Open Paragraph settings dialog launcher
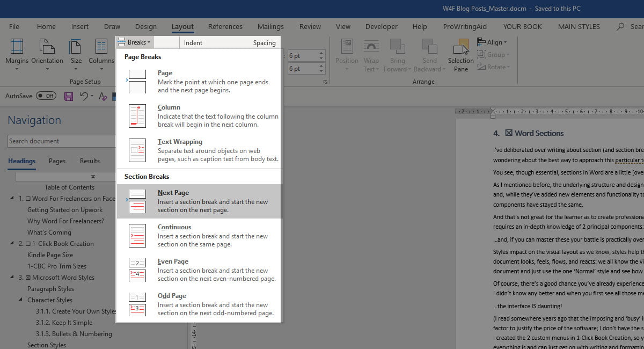 coord(325,82)
